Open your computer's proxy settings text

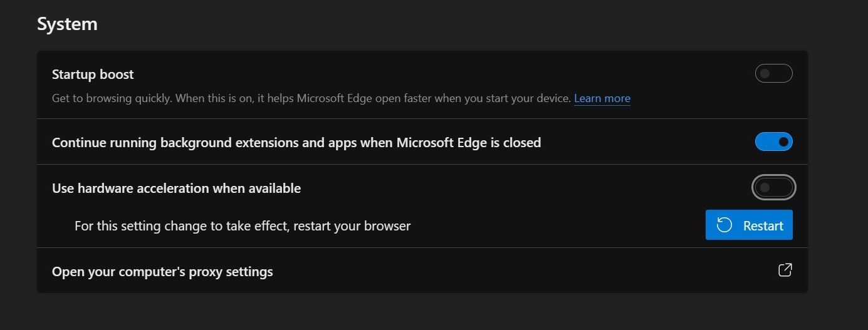(162, 272)
